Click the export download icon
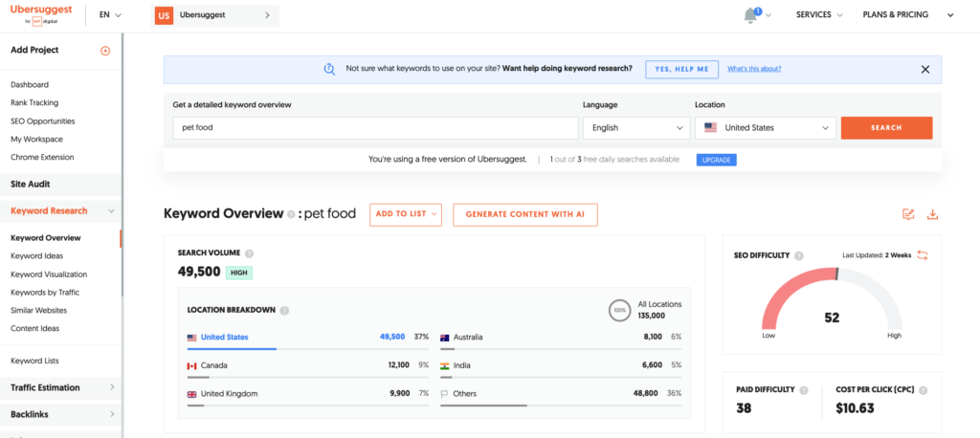 [x=932, y=214]
